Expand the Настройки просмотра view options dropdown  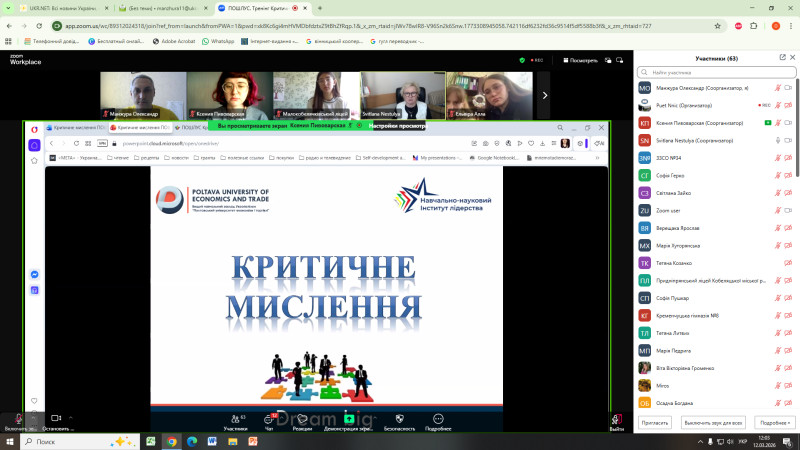tap(399, 126)
